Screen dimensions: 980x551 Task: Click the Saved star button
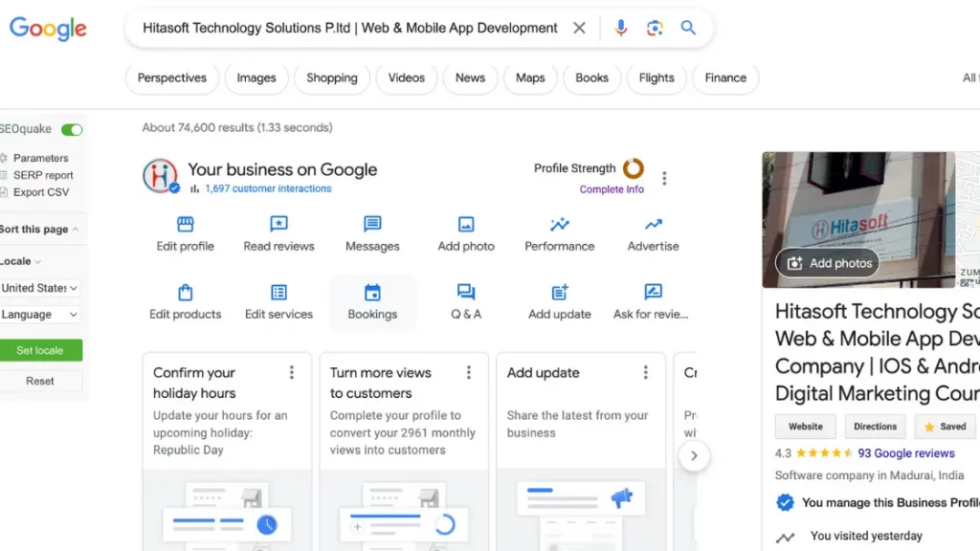(945, 427)
